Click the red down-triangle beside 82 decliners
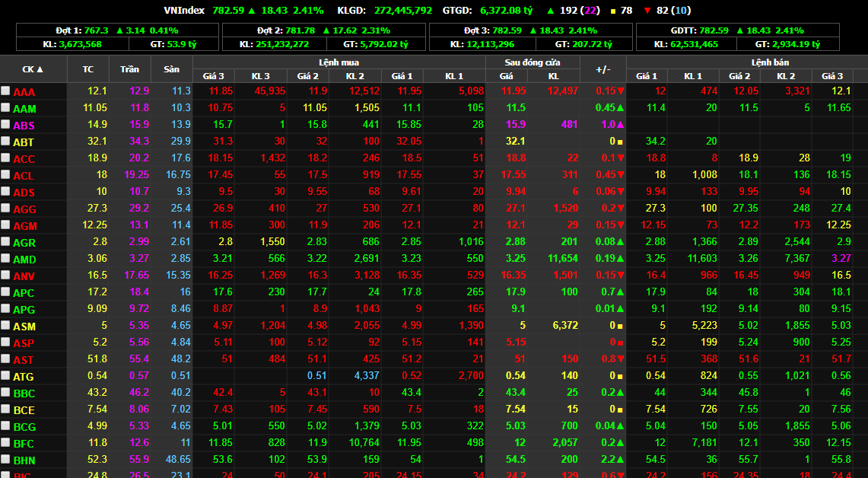 coord(647,11)
